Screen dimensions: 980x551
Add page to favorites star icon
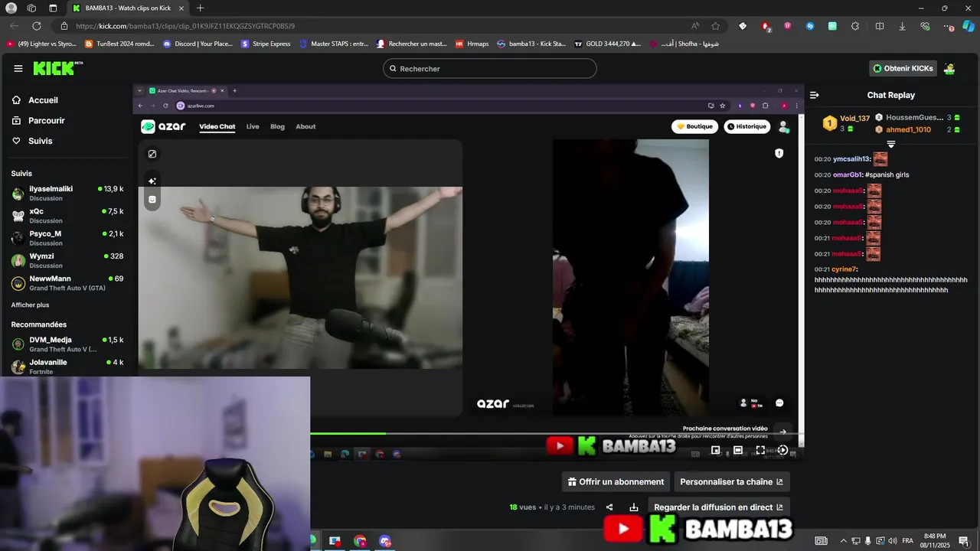tap(716, 26)
